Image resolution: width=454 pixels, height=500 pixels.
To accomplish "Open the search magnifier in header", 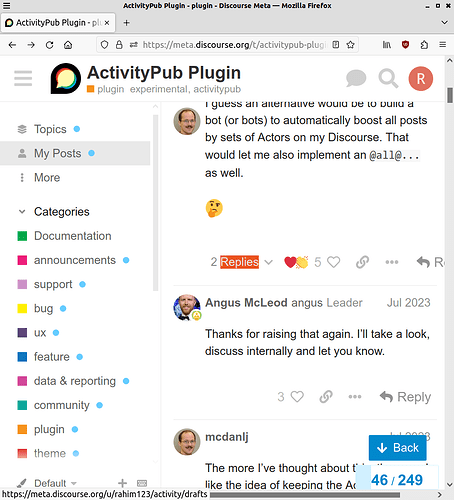I will pyautogui.click(x=388, y=79).
